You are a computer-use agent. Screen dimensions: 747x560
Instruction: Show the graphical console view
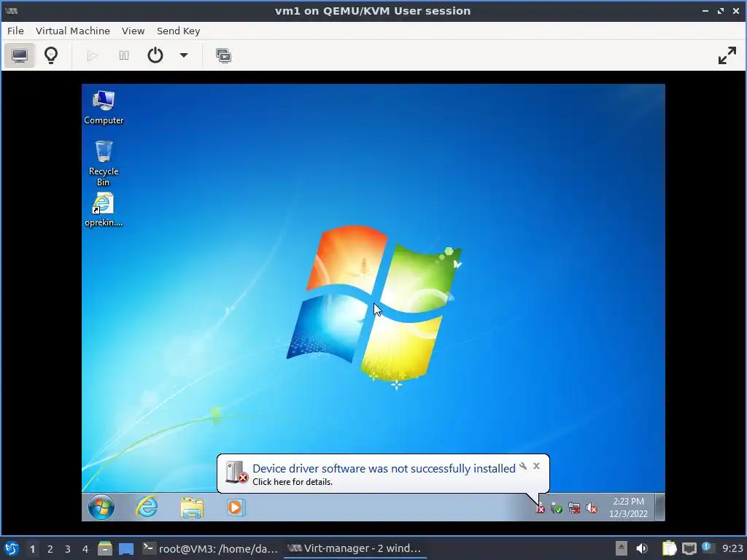tap(20, 55)
